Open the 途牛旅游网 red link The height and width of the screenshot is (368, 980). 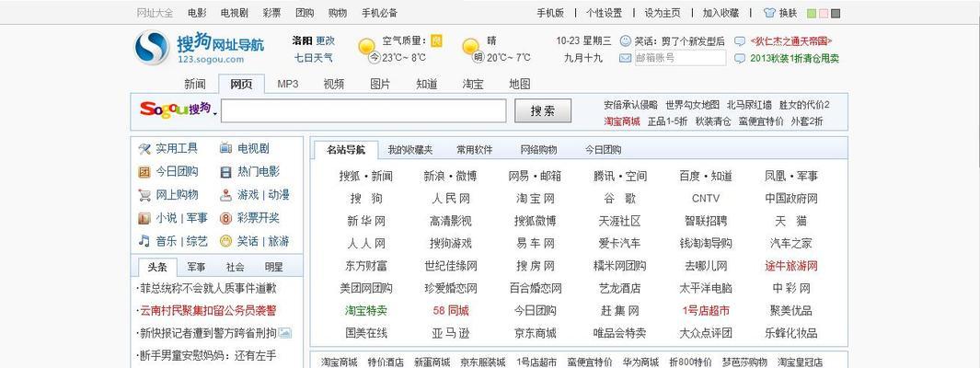click(x=791, y=266)
